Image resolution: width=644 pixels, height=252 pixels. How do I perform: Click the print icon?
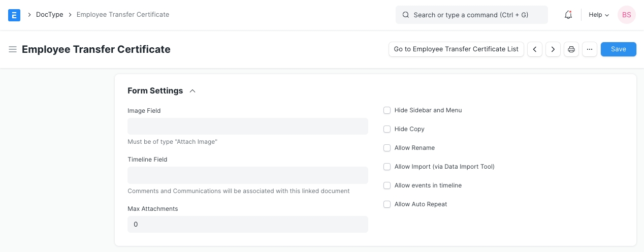point(571,49)
